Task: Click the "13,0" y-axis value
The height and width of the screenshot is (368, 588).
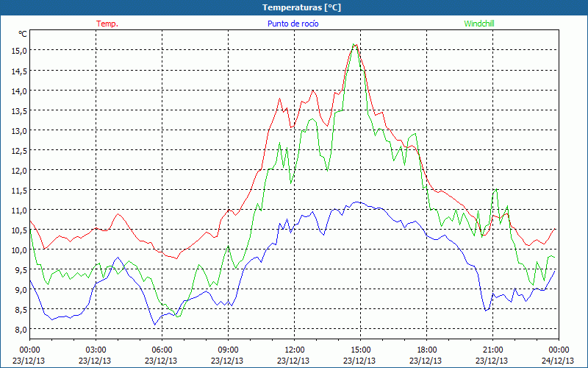Action: 19,130
